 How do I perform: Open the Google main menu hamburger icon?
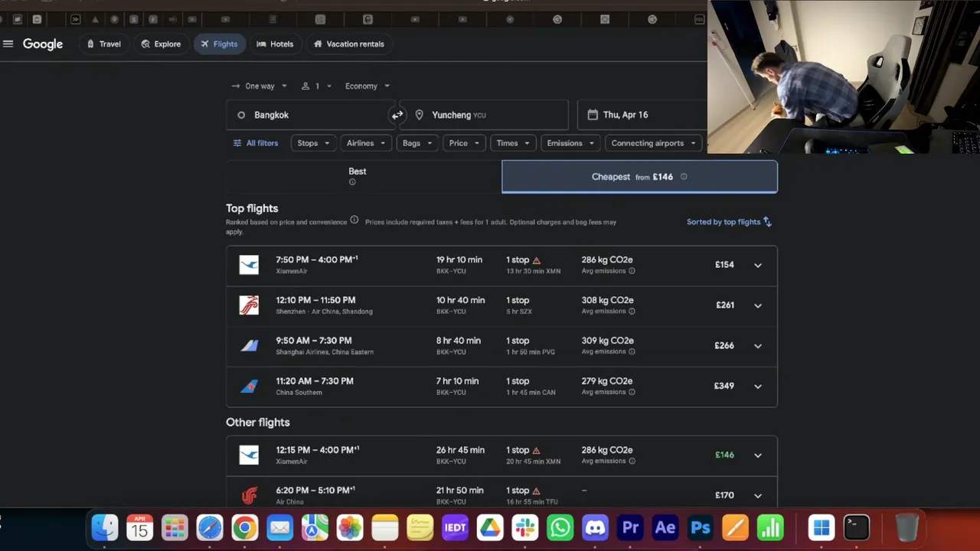[x=8, y=44]
